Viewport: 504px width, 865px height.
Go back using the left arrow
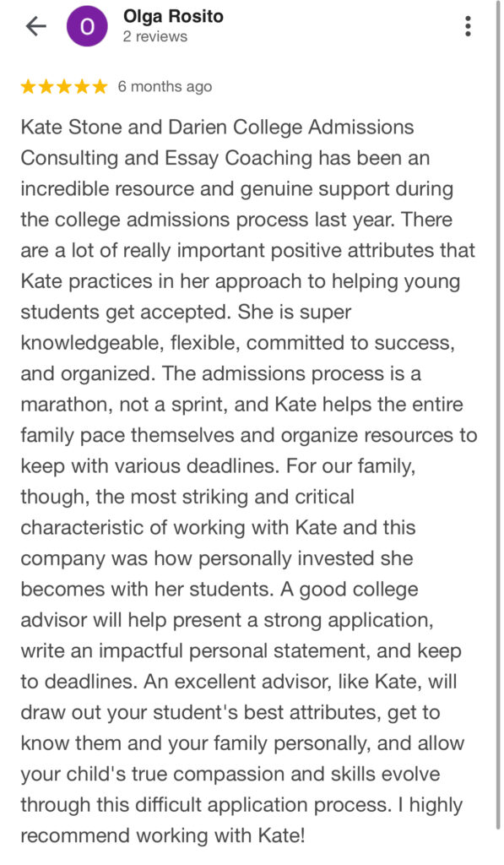[36, 26]
